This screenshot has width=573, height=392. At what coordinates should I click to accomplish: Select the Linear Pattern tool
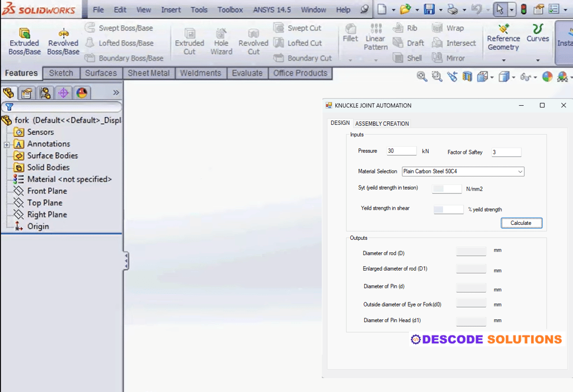tap(375, 37)
